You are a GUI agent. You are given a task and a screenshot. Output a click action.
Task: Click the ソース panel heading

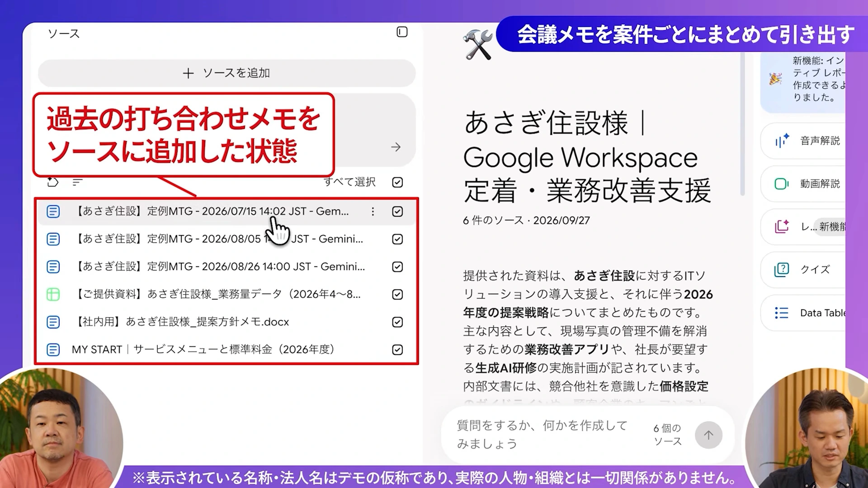[64, 34]
